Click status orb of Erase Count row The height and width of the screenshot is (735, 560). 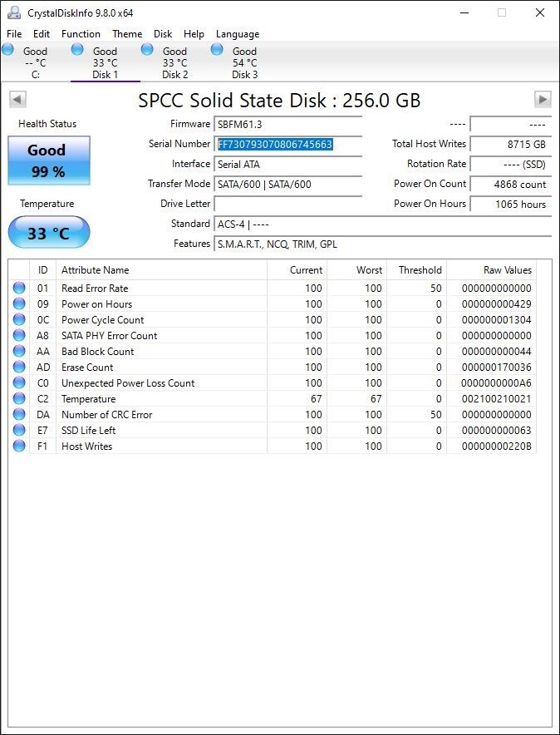pos(19,367)
